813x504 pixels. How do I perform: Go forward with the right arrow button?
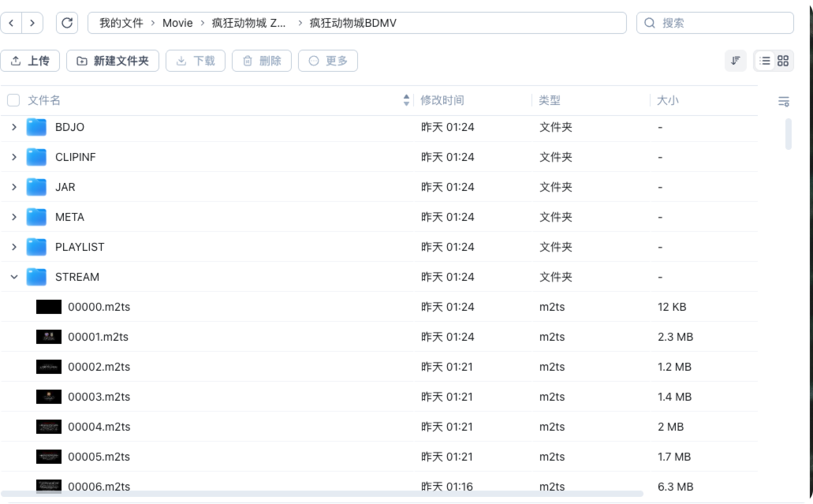pos(32,23)
